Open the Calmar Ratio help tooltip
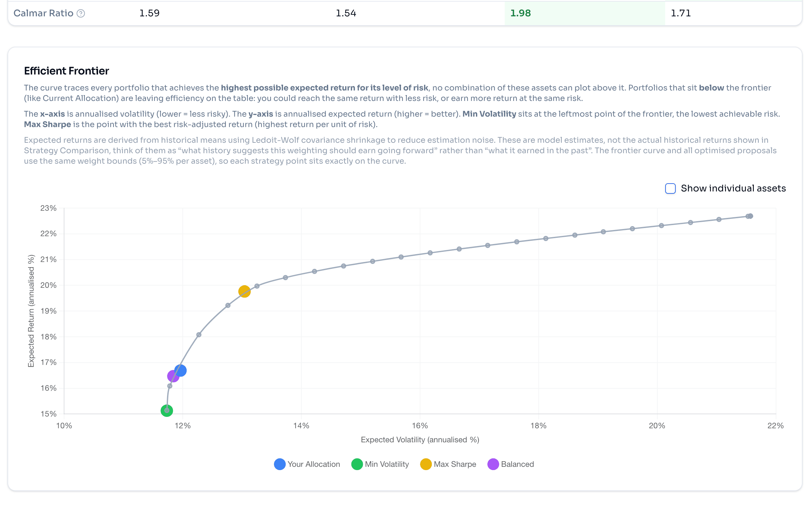Viewport: 812px width, 507px height. (x=80, y=13)
